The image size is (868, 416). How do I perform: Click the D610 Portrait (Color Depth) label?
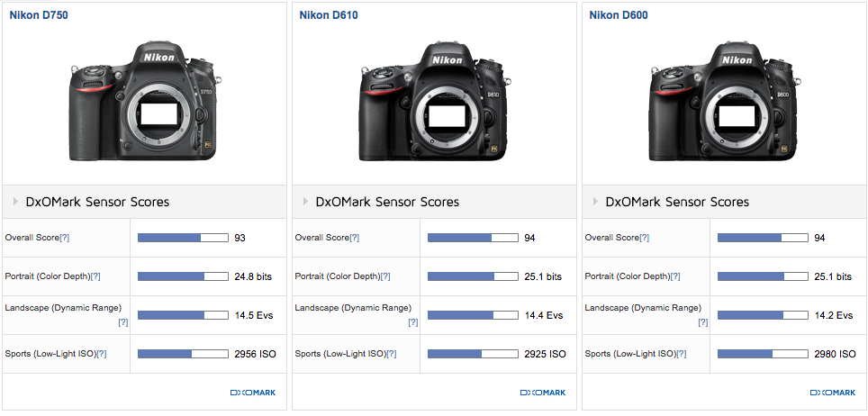tap(338, 276)
